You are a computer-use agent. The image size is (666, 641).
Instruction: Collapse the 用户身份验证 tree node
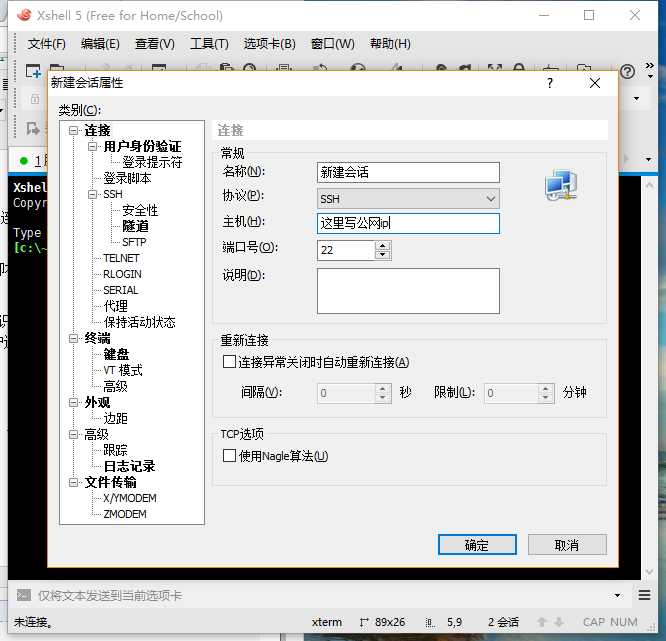92,147
